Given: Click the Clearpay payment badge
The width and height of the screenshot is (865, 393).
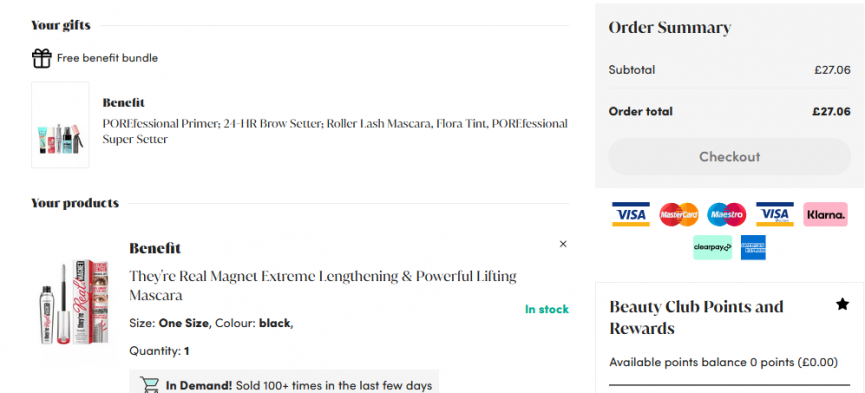Looking at the screenshot, I should click(x=712, y=247).
